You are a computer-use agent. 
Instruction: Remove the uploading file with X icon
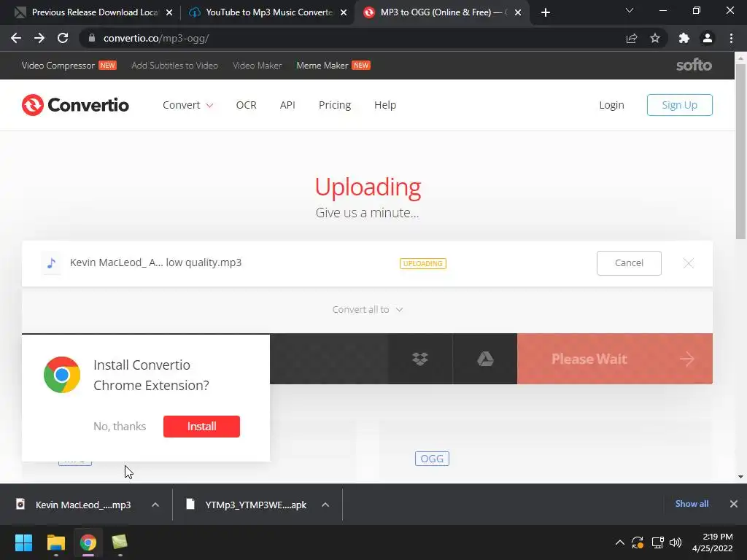pyautogui.click(x=689, y=262)
